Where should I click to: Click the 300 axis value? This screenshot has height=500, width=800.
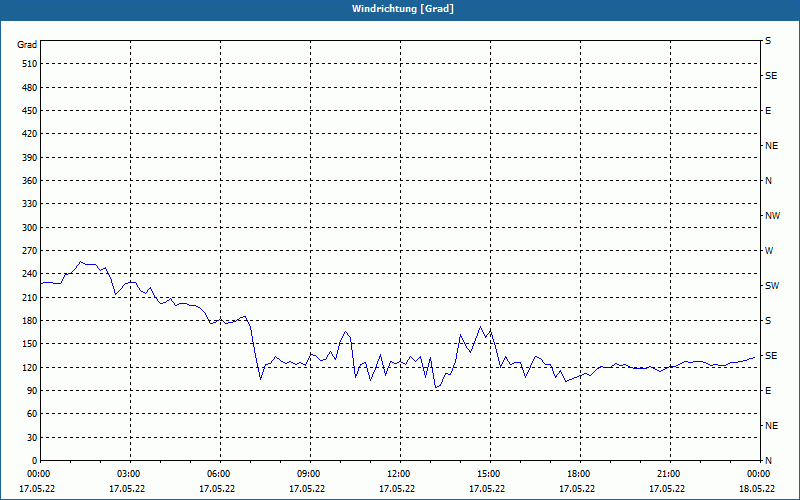[30, 228]
